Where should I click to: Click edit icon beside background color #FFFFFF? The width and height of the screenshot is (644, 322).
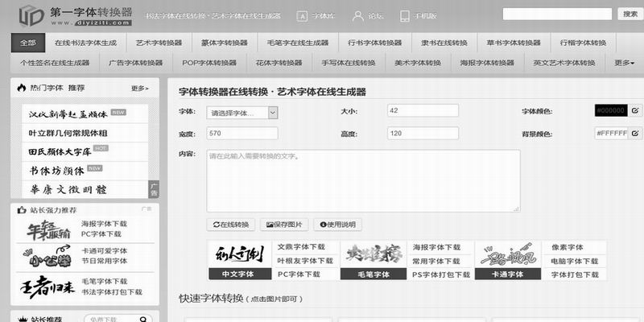(635, 133)
